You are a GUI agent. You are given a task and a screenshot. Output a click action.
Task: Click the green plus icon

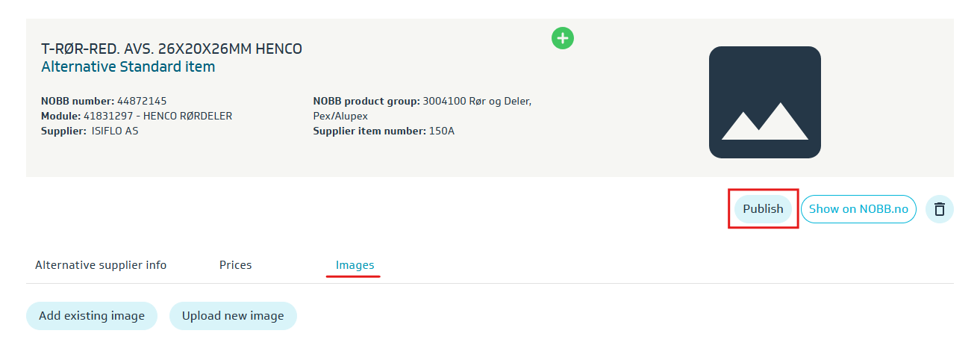click(x=563, y=37)
